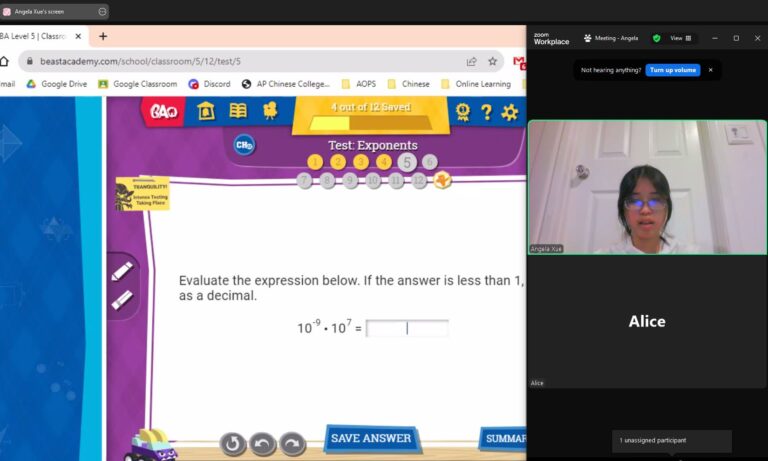Open the Google Classroom bookmark
This screenshot has width=768, height=461.
pyautogui.click(x=138, y=84)
